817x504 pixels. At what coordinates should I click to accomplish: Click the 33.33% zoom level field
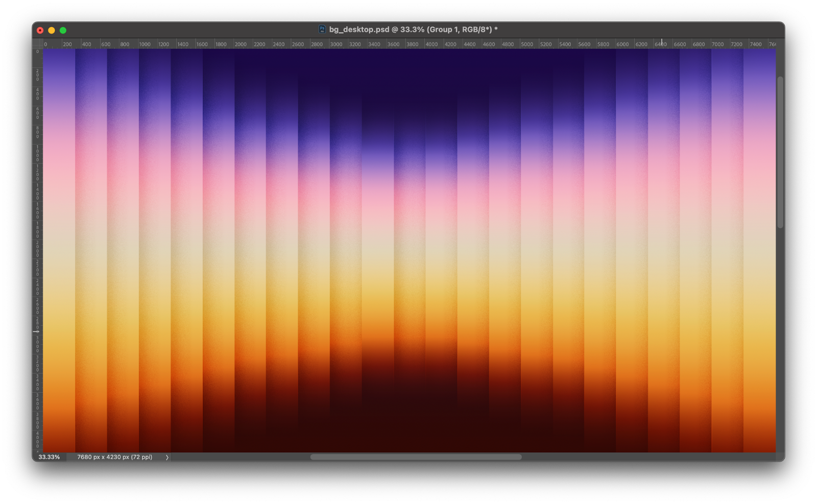(49, 457)
